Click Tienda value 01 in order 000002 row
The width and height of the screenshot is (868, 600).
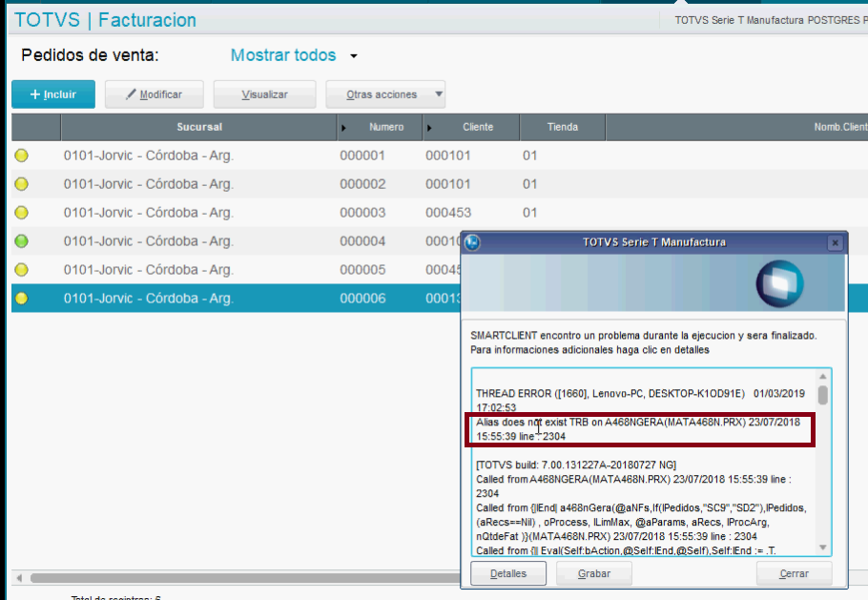click(x=529, y=184)
